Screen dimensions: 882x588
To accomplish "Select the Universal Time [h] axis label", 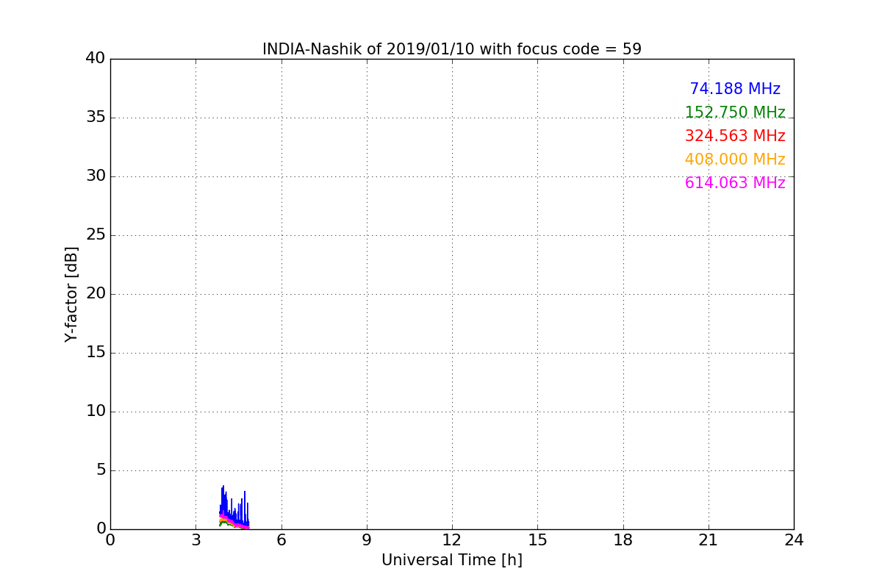I will point(451,560).
